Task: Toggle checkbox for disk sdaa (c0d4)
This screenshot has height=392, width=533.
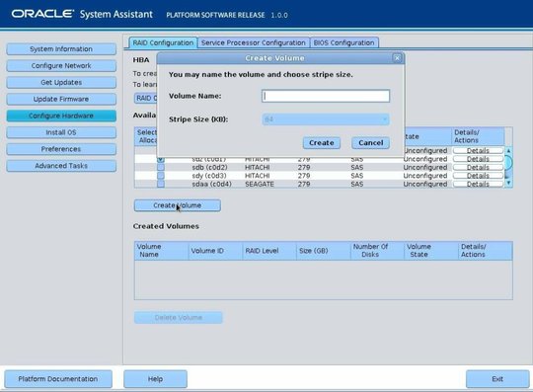Action: [161, 184]
